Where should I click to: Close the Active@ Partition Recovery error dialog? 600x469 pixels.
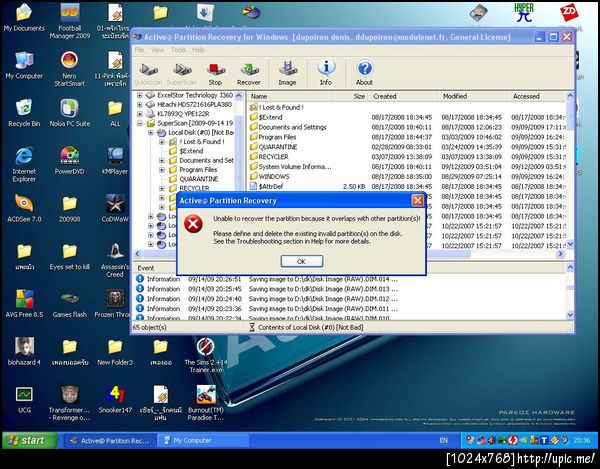click(x=417, y=200)
